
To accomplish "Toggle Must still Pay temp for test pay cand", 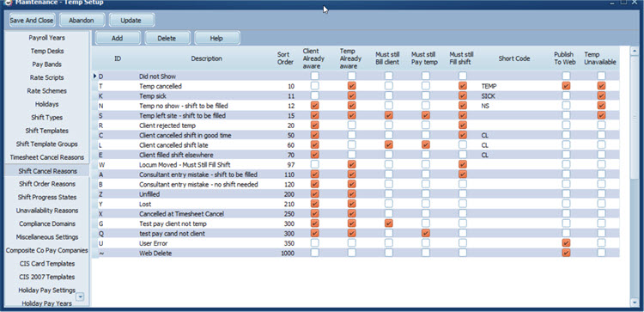I will click(x=426, y=233).
